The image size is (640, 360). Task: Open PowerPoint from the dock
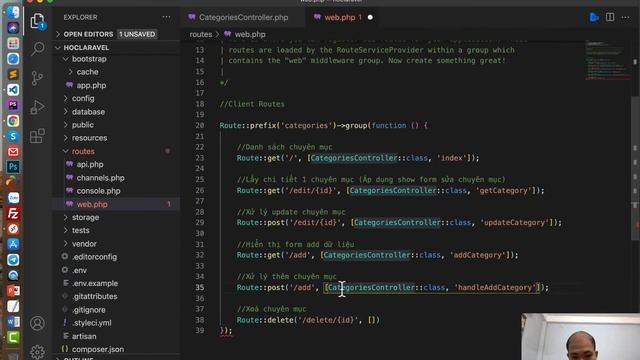pyautogui.click(x=13, y=291)
